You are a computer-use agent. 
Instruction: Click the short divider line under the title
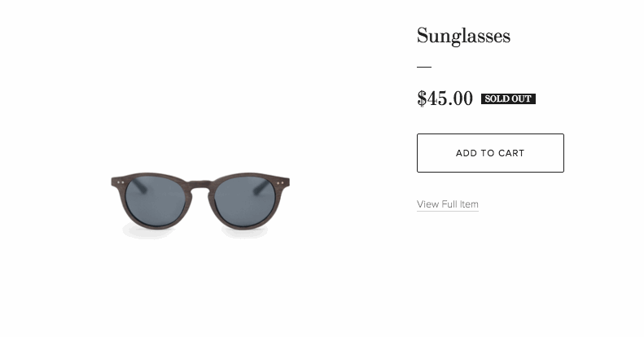(x=423, y=67)
